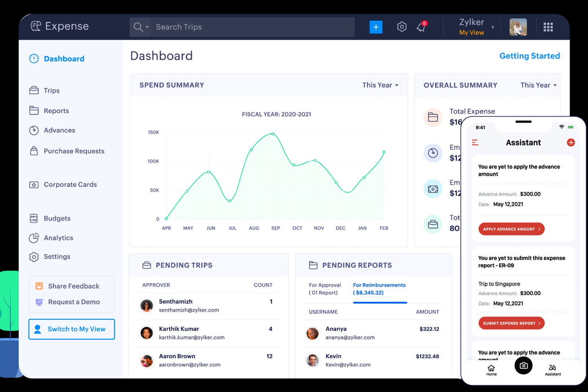The width and height of the screenshot is (588, 392).
Task: Open notifications bell with badge count 6
Action: point(421,27)
